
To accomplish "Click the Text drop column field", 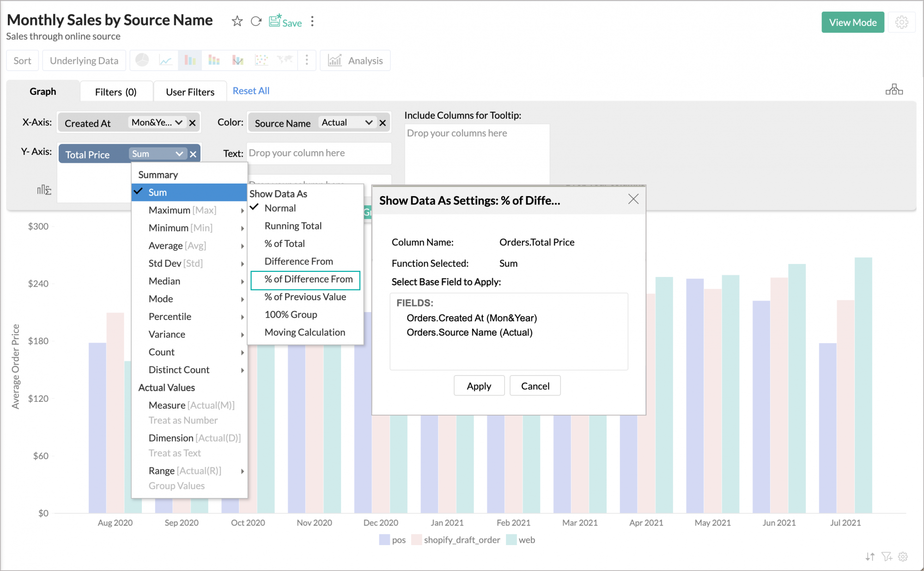I will pyautogui.click(x=319, y=153).
